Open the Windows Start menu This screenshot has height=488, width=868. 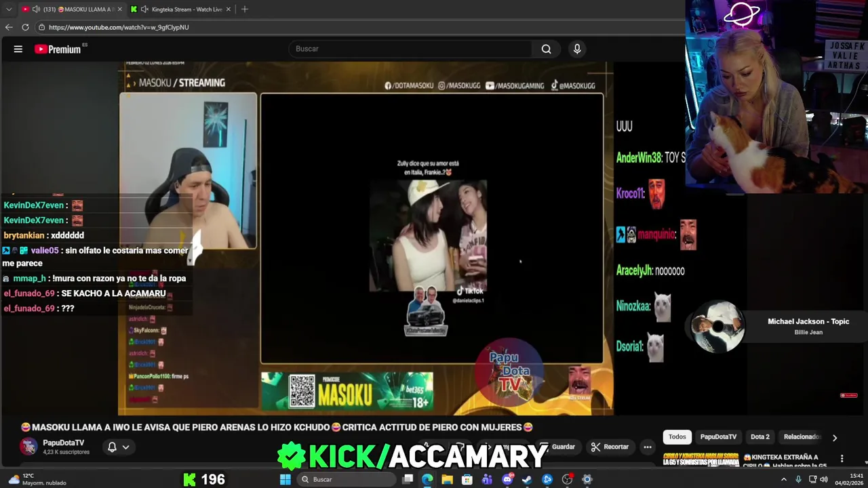(285, 479)
